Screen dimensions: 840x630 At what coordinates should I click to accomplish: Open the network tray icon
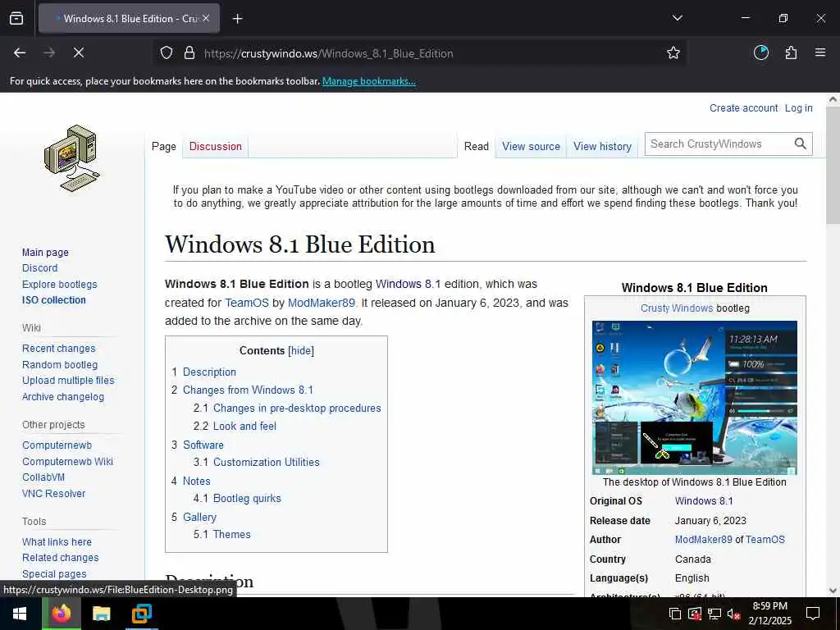click(714, 614)
